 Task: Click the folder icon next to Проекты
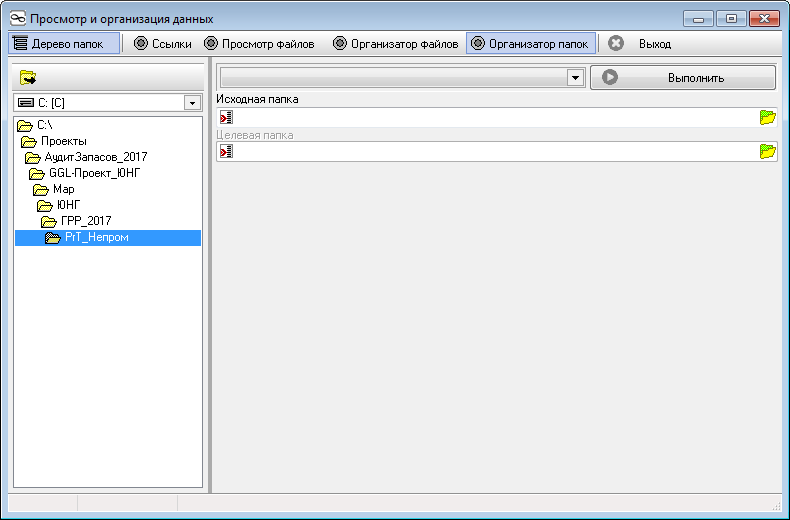point(29,142)
